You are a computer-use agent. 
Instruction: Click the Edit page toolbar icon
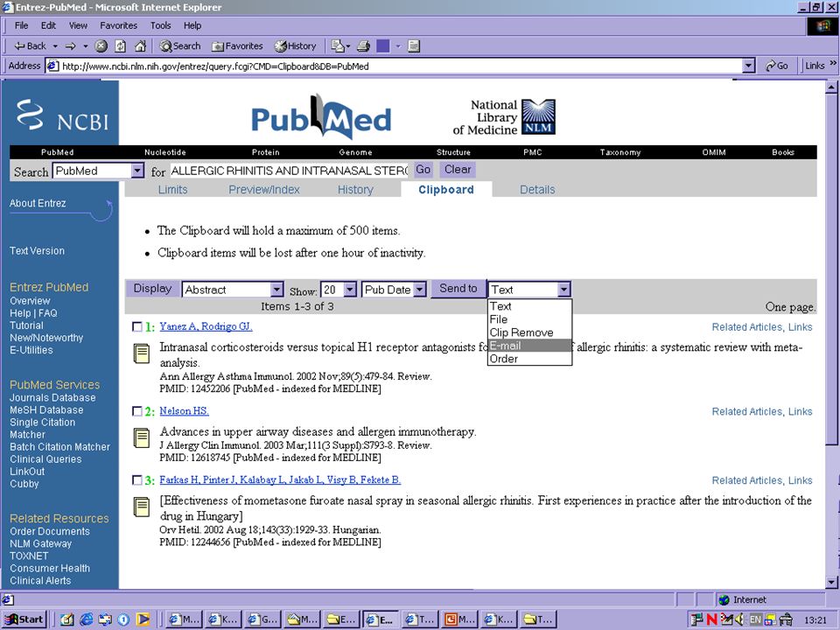tap(383, 46)
